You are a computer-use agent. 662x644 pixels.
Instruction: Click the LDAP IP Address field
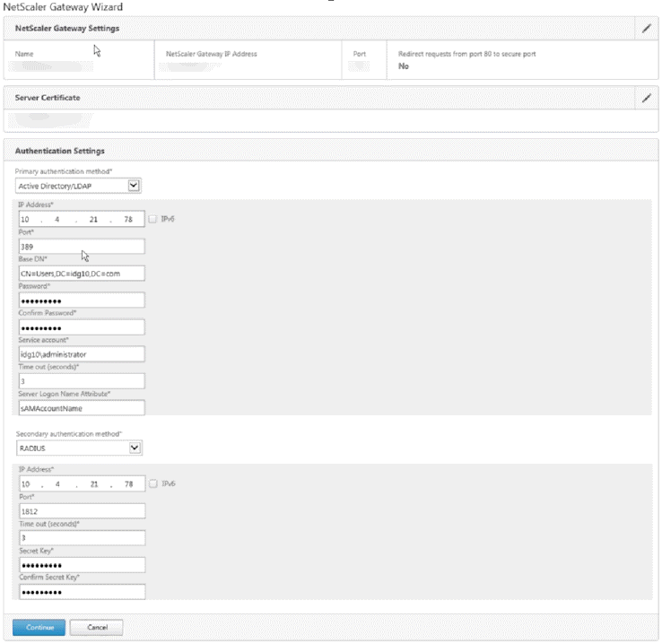coord(80,220)
